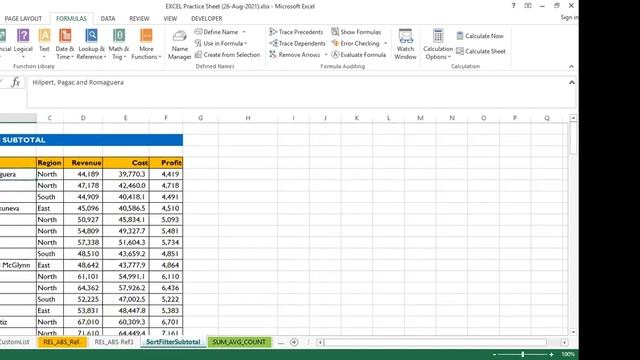Click inside the formula bar text
Image resolution: width=640 pixels, height=360 pixels.
[x=78, y=82]
